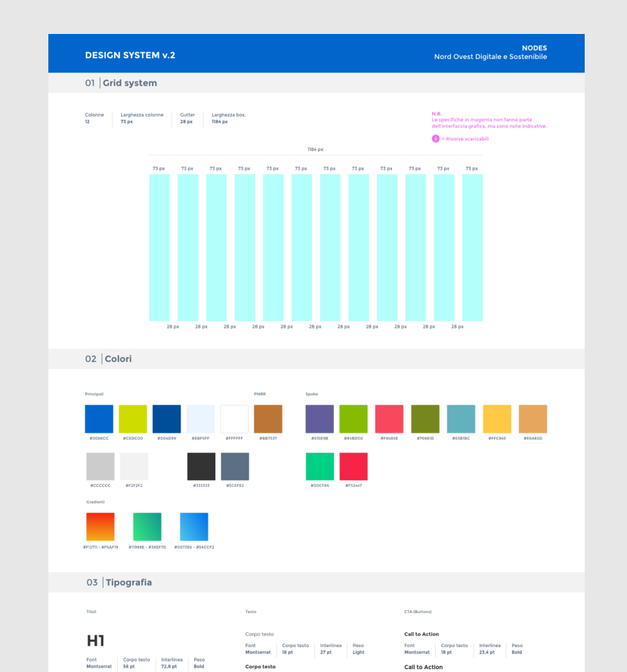Select the light gray #CCCCCC swatch

(x=100, y=467)
